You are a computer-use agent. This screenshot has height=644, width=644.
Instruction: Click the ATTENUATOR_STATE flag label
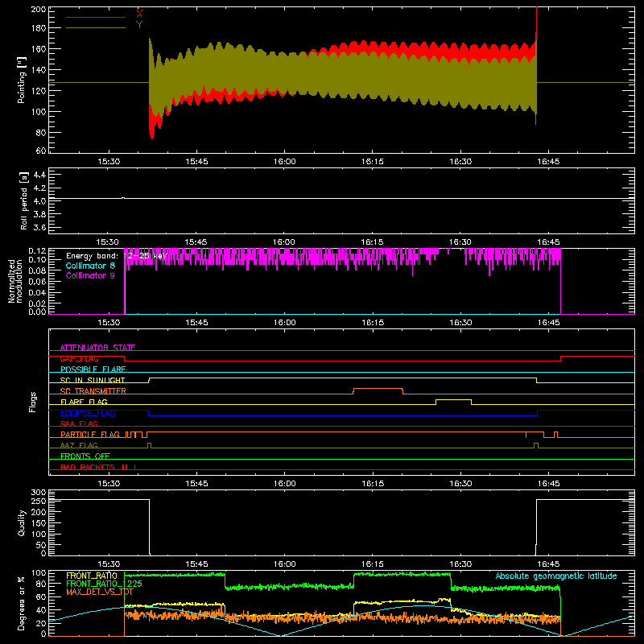[x=97, y=348]
